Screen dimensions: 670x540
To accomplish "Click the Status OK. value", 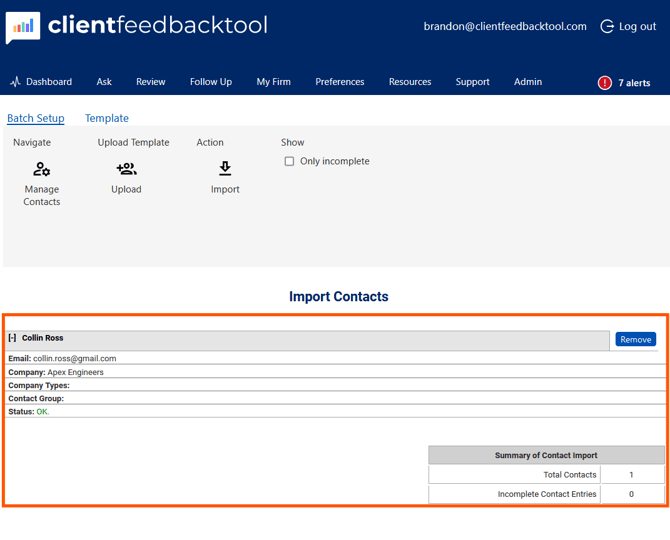I will [x=43, y=412].
